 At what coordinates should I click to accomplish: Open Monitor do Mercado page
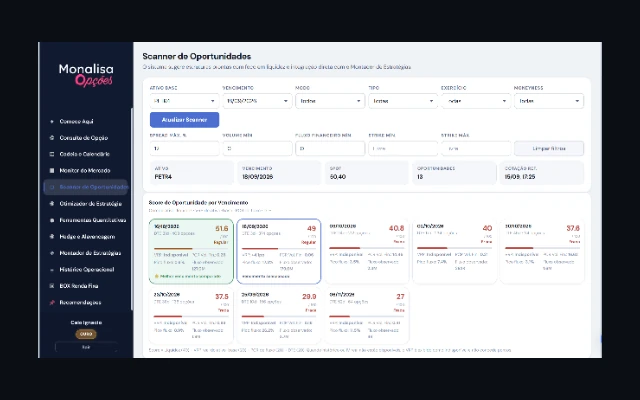point(85,171)
